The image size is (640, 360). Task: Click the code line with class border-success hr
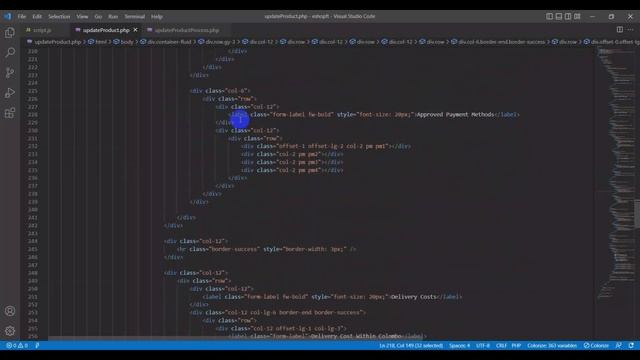pyautogui.click(x=267, y=249)
